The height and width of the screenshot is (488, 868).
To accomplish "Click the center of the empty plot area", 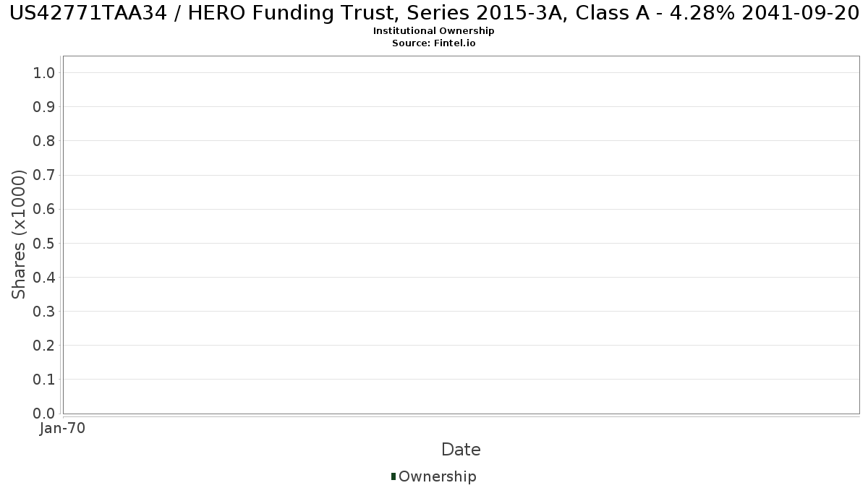I will click(461, 235).
